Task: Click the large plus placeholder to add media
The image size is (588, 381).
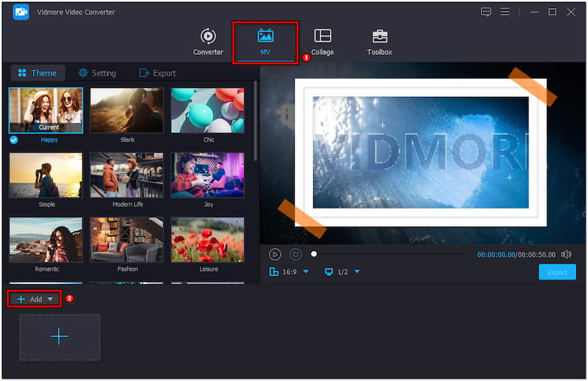Action: click(60, 336)
